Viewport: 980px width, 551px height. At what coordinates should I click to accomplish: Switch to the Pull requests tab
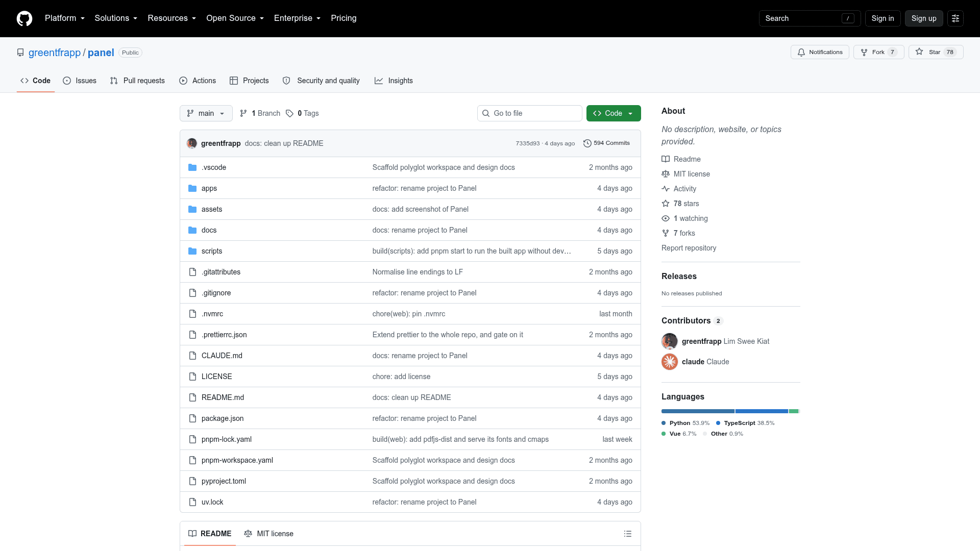click(x=137, y=81)
